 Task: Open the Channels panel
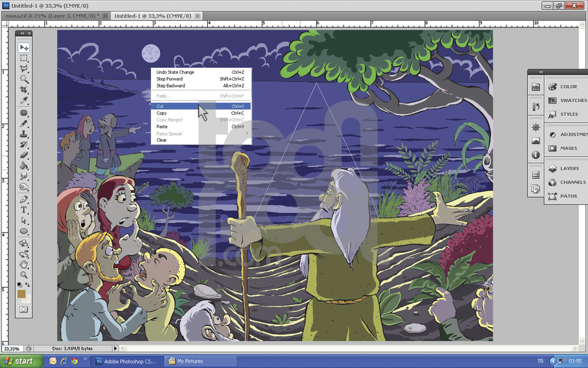[x=566, y=182]
